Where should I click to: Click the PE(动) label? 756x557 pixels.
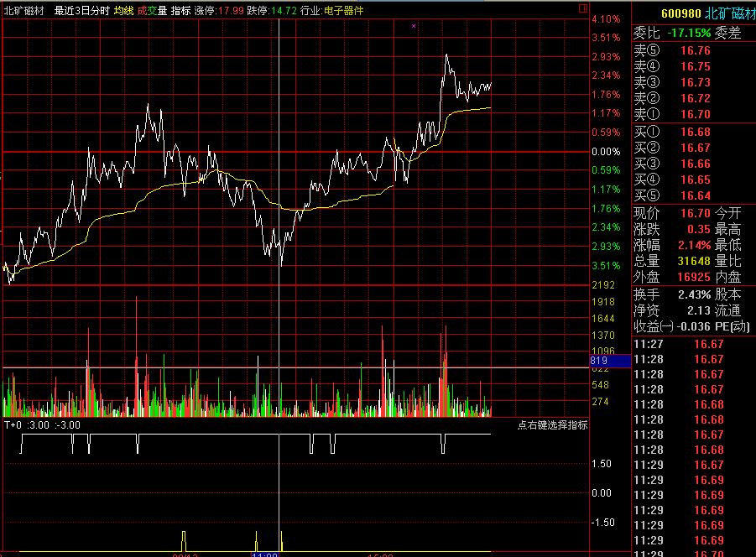732,326
